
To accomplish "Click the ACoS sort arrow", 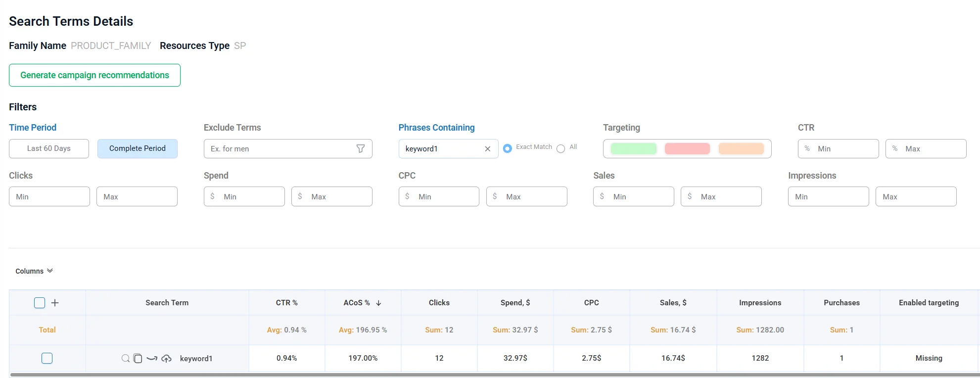I will (378, 303).
